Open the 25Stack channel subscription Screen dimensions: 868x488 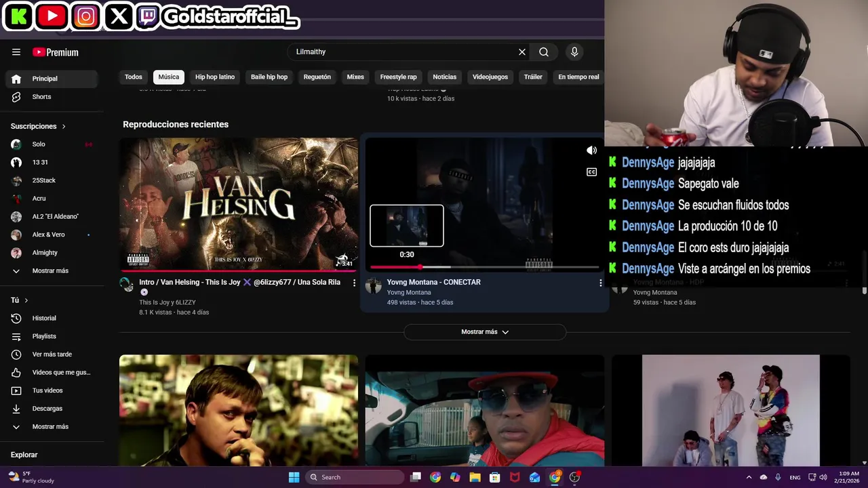pos(52,180)
